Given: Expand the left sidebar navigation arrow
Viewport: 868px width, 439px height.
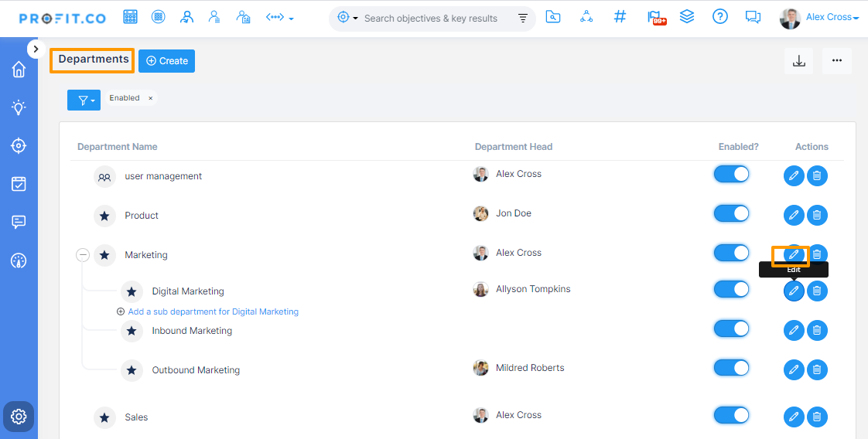Looking at the screenshot, I should (36, 49).
